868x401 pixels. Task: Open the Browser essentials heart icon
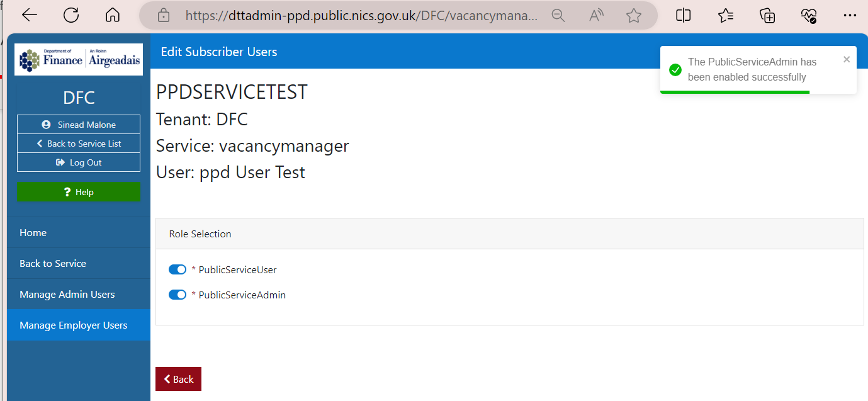pos(809,15)
